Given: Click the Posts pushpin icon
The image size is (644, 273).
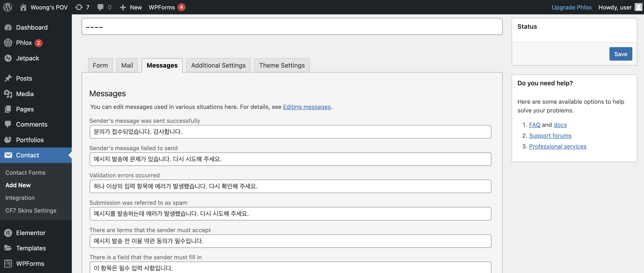Looking at the screenshot, I should 8,78.
